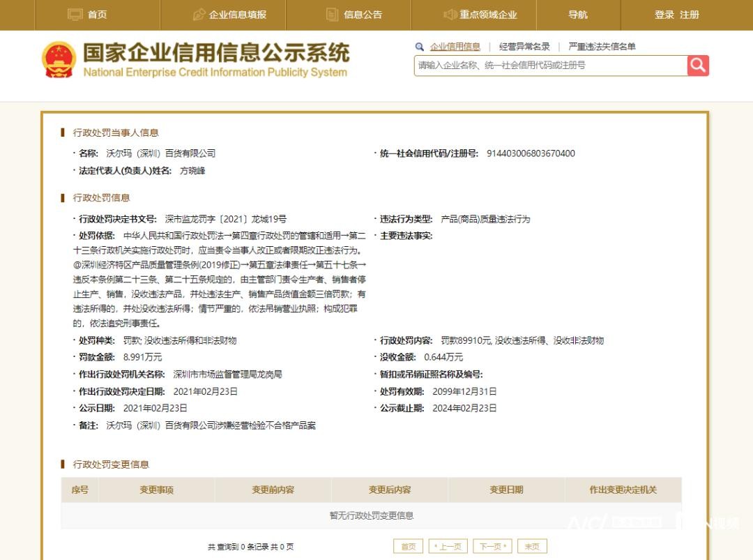753x560 pixels.
Task: Click the 上一页 previous page button
Action: (448, 546)
